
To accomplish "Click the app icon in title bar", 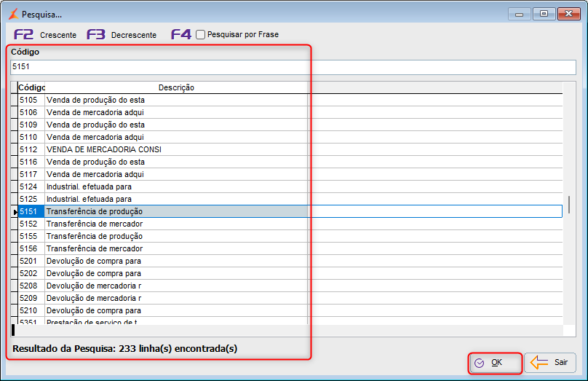I will pos(14,15).
